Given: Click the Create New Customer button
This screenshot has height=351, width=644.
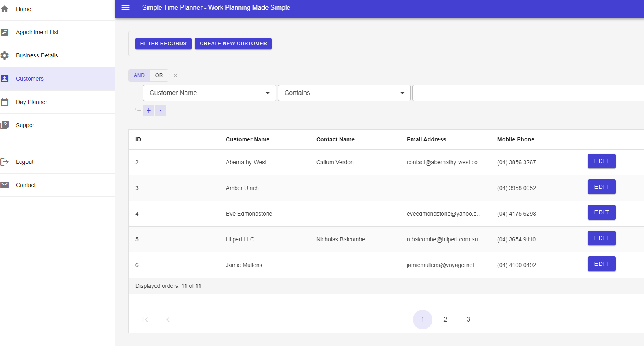Looking at the screenshot, I should click(x=233, y=44).
